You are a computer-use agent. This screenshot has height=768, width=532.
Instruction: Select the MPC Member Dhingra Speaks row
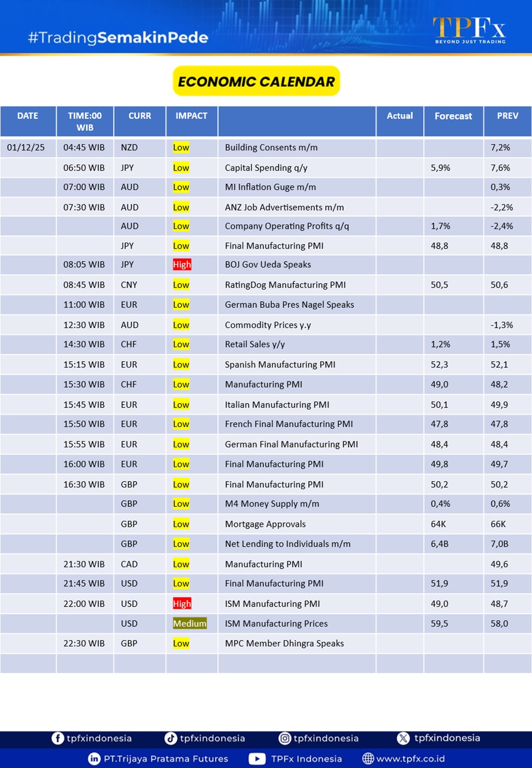pos(284,644)
